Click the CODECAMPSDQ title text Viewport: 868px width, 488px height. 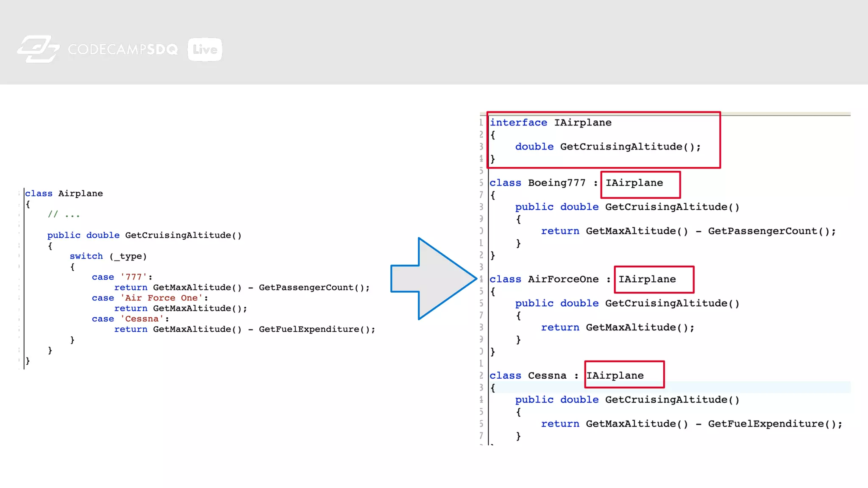point(123,50)
